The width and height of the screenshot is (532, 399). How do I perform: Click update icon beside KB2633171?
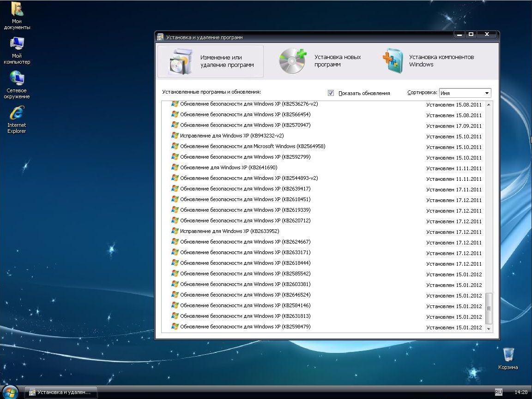click(175, 252)
